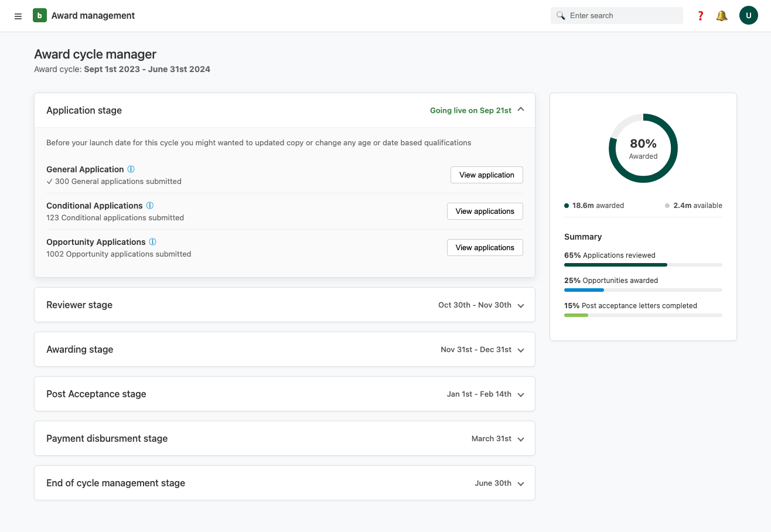This screenshot has height=532, width=771.
Task: Click '65% Applications reviewed' label
Action: coord(610,255)
